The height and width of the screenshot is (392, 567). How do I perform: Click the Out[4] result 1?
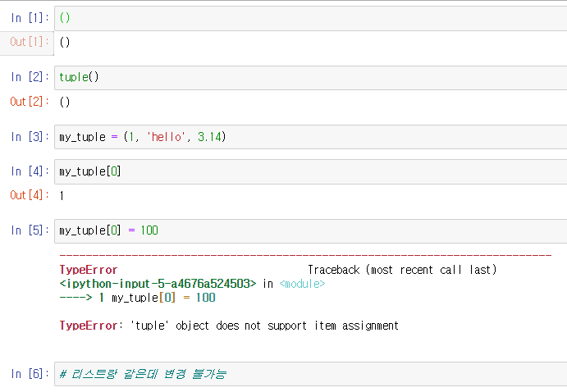pos(62,196)
